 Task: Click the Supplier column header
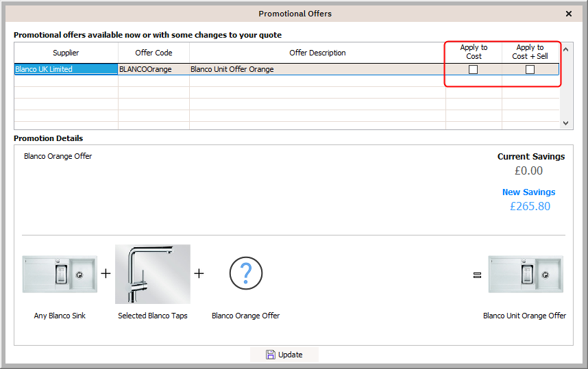[x=66, y=53]
